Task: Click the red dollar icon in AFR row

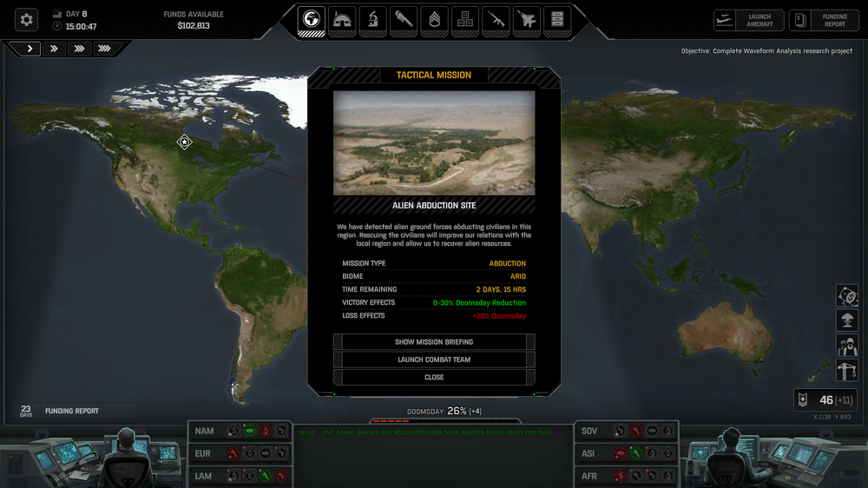Action: [x=620, y=476]
